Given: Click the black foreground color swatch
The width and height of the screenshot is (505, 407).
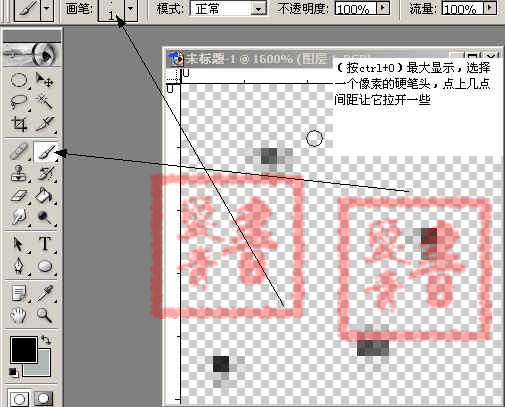Looking at the screenshot, I should click(x=23, y=349).
